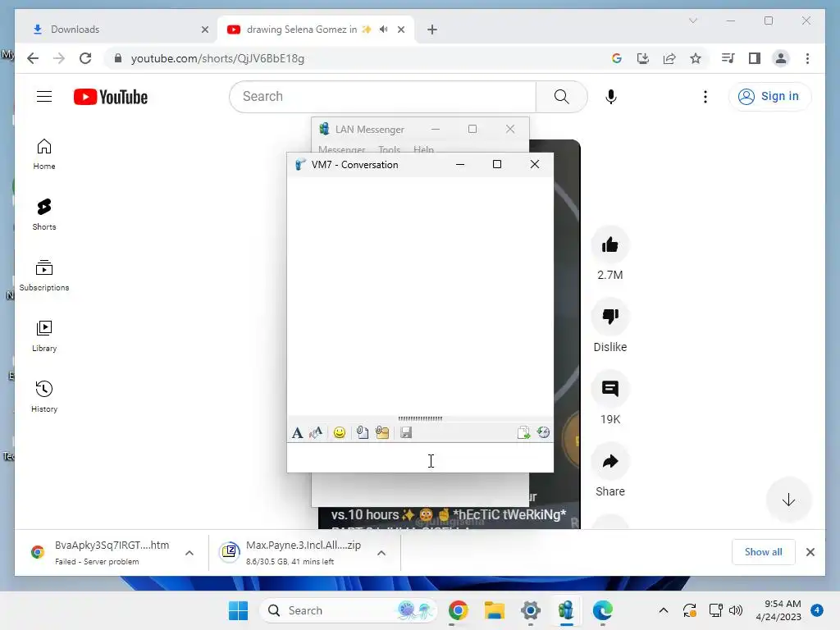Open the smiley emoticon picker

339,433
